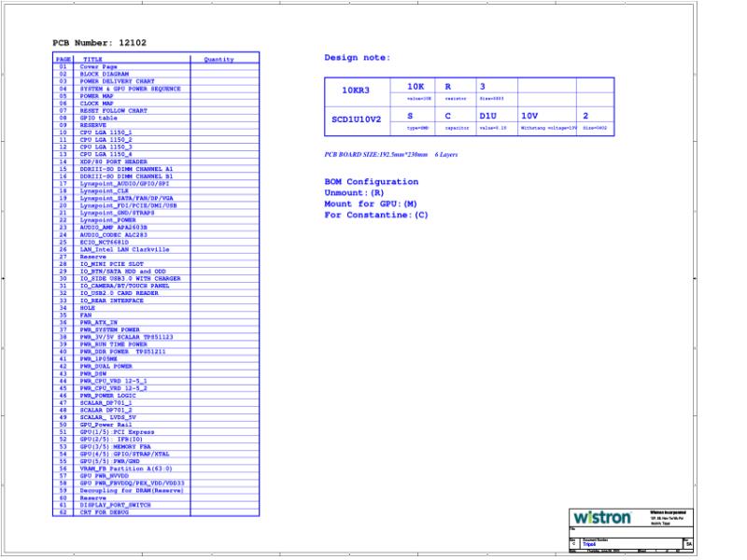
Task: Click 'LAN_Intel LAN Clarkville' entry
Action: (124, 249)
